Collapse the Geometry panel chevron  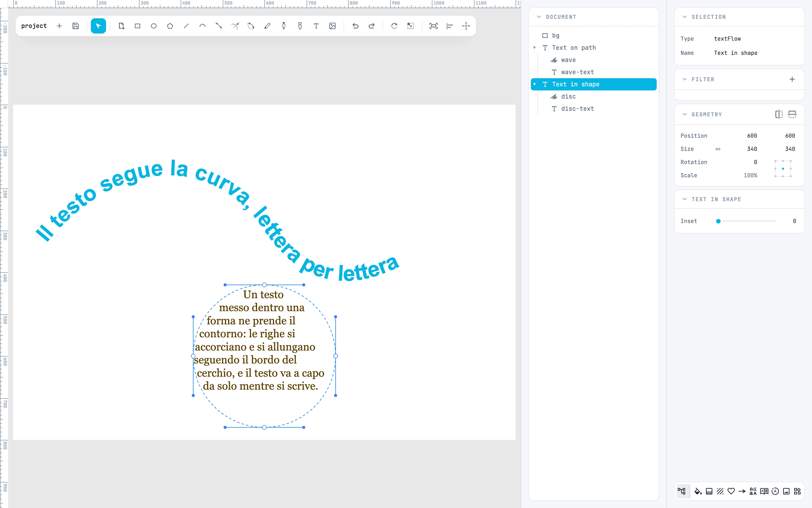click(x=685, y=114)
